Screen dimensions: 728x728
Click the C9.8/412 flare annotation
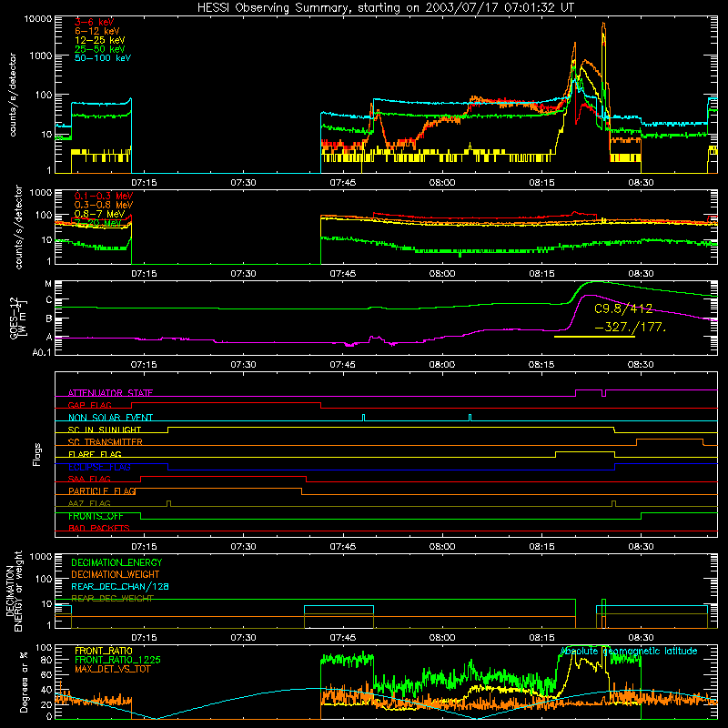coord(623,308)
